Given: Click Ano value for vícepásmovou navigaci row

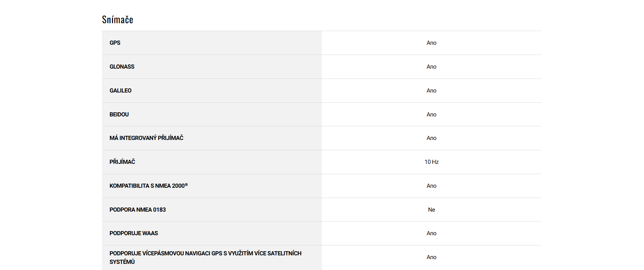Looking at the screenshot, I should pyautogui.click(x=431, y=257).
